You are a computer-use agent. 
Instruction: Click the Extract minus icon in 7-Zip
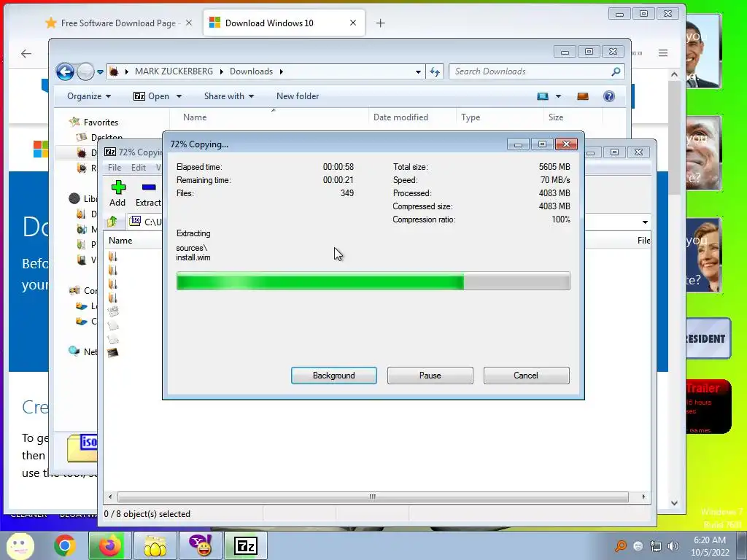(149, 187)
